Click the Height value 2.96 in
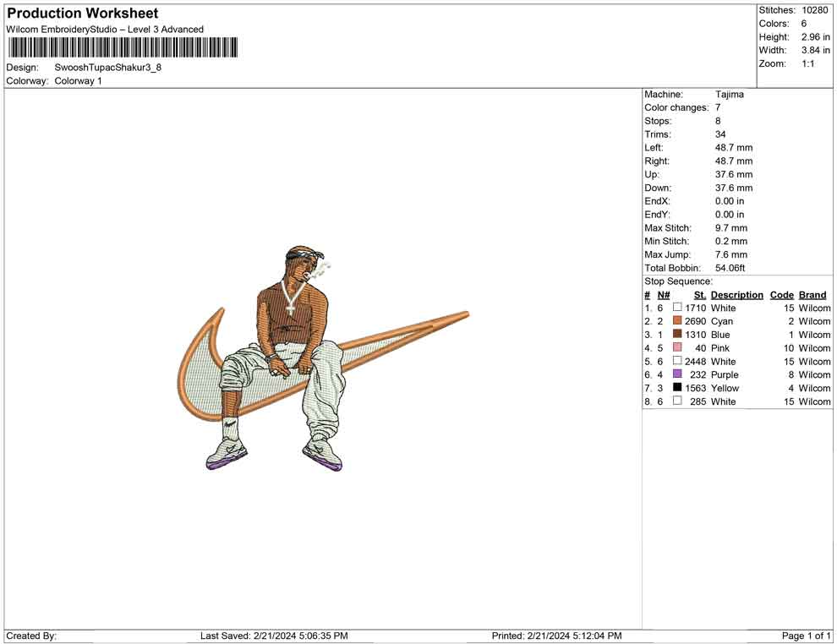 click(816, 37)
